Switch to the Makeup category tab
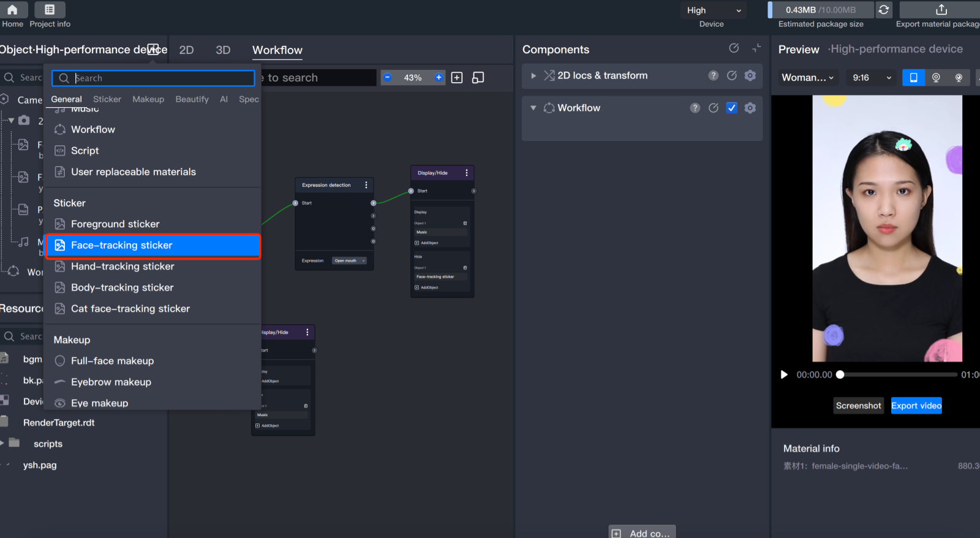This screenshot has height=538, width=980. [x=148, y=99]
